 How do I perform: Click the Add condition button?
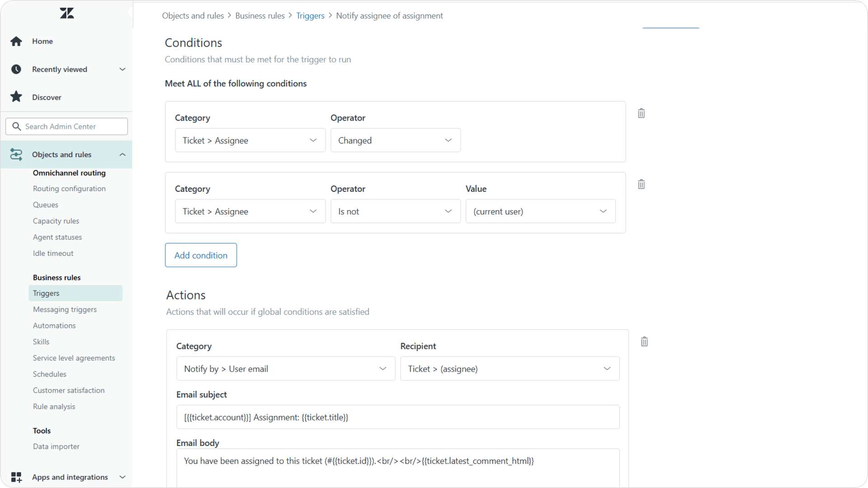pyautogui.click(x=201, y=255)
